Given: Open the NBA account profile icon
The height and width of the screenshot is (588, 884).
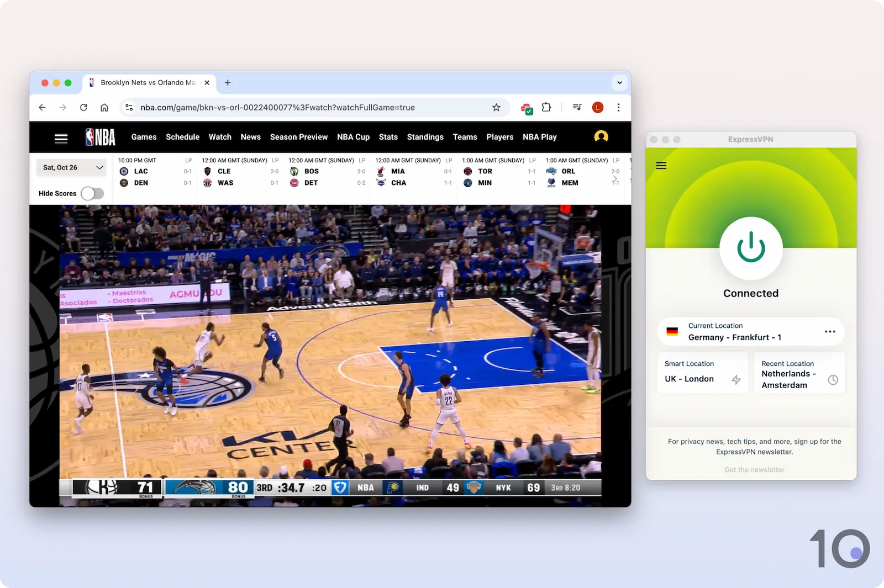Looking at the screenshot, I should [x=601, y=136].
